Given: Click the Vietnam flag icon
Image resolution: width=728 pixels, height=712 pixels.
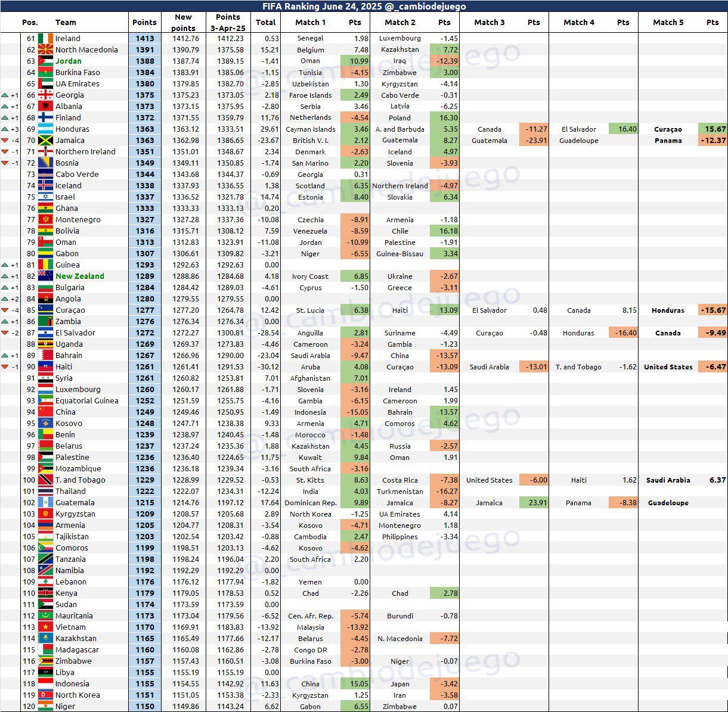Looking at the screenshot, I should (x=45, y=627).
